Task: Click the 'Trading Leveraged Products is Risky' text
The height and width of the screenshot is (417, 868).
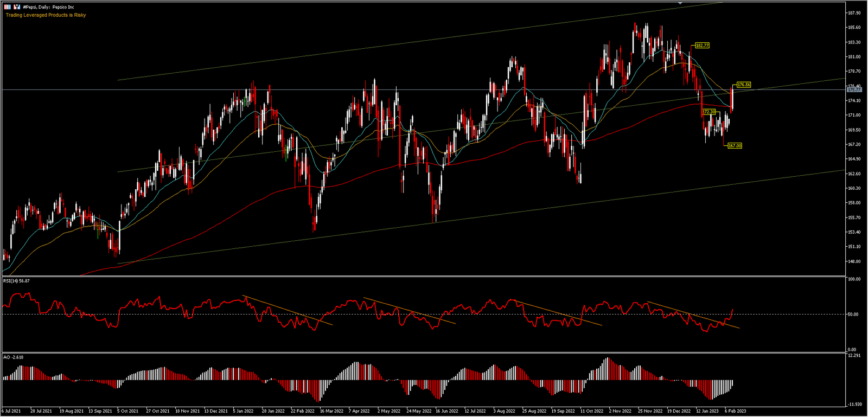Action: tap(46, 15)
